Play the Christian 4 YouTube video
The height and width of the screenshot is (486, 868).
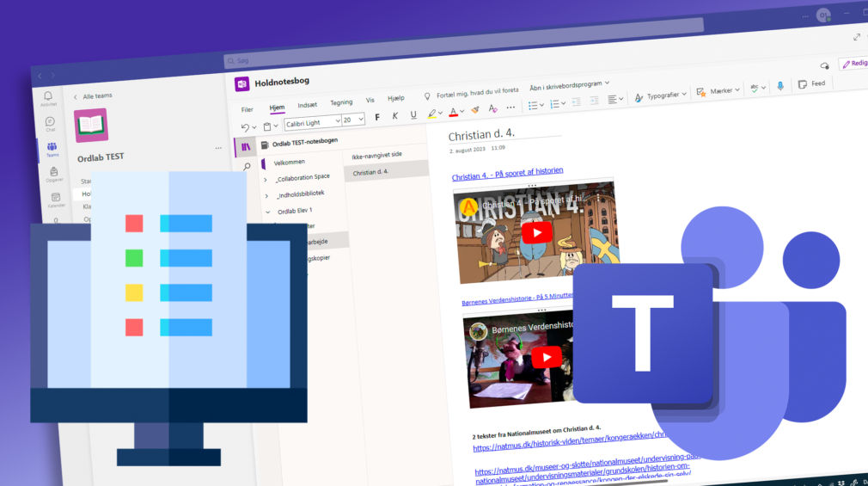pos(536,233)
